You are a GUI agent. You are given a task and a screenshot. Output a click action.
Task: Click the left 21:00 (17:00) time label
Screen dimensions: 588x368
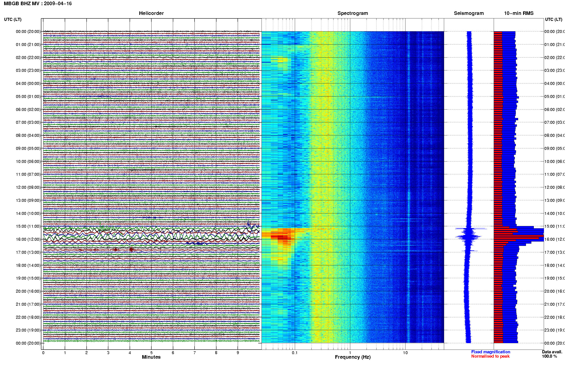(x=28, y=304)
